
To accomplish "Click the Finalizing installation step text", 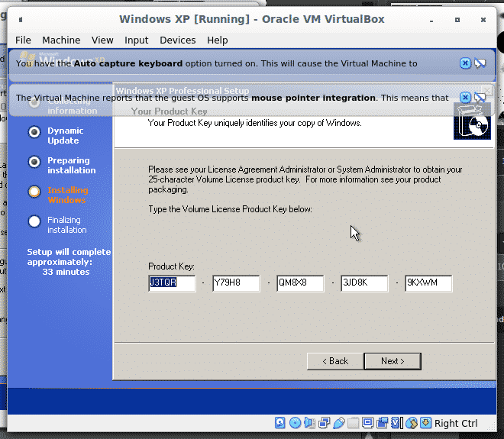I will [x=67, y=224].
